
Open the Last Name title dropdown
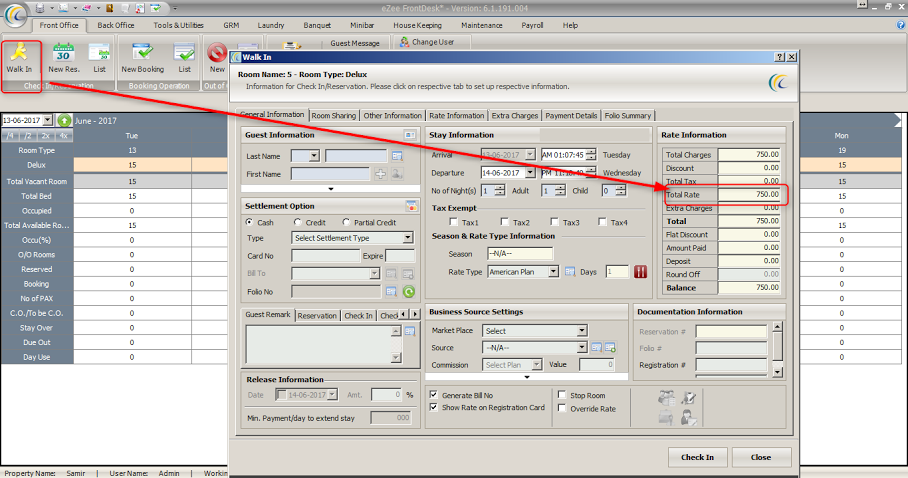(314, 156)
